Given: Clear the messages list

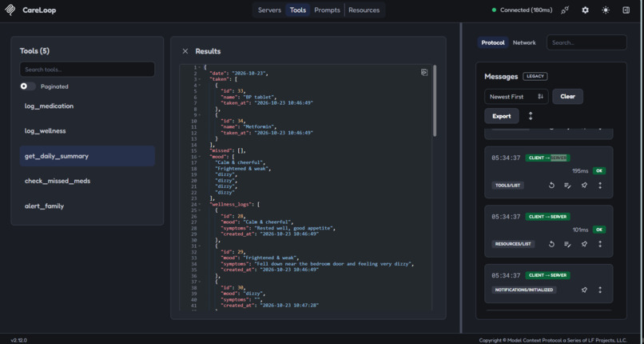Looking at the screenshot, I should [x=567, y=97].
